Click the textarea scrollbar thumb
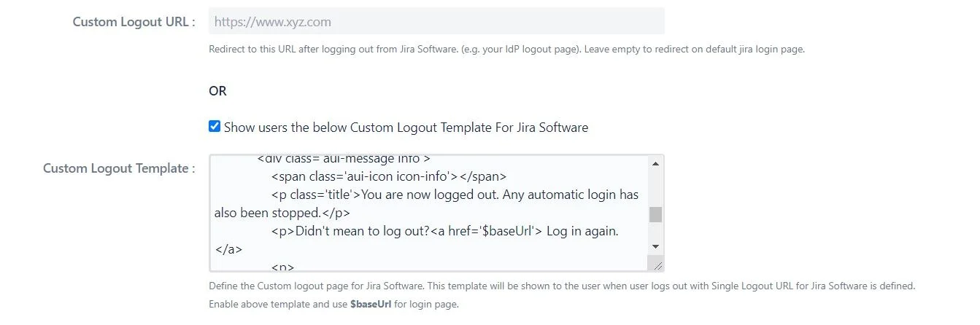This screenshot has height=325, width=980. (655, 214)
